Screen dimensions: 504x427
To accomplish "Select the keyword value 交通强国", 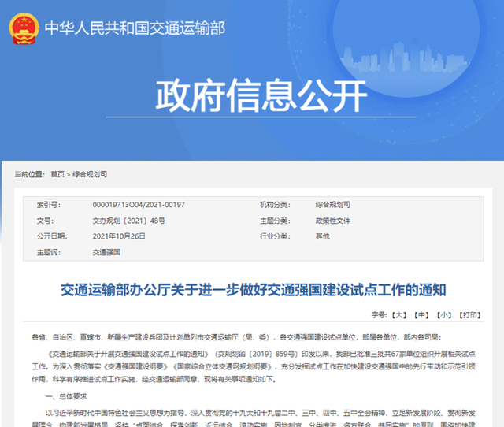I will tap(106, 252).
